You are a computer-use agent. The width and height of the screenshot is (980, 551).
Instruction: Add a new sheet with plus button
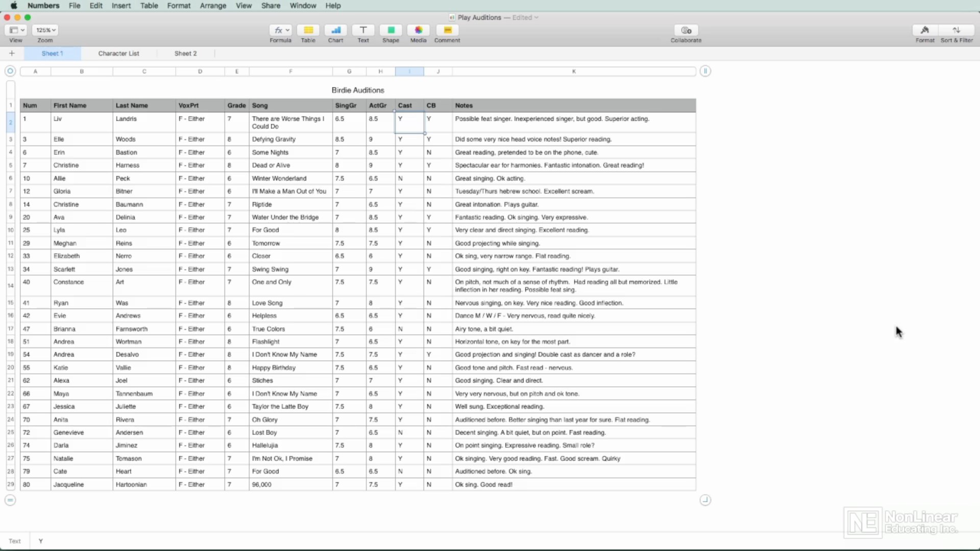(x=12, y=54)
